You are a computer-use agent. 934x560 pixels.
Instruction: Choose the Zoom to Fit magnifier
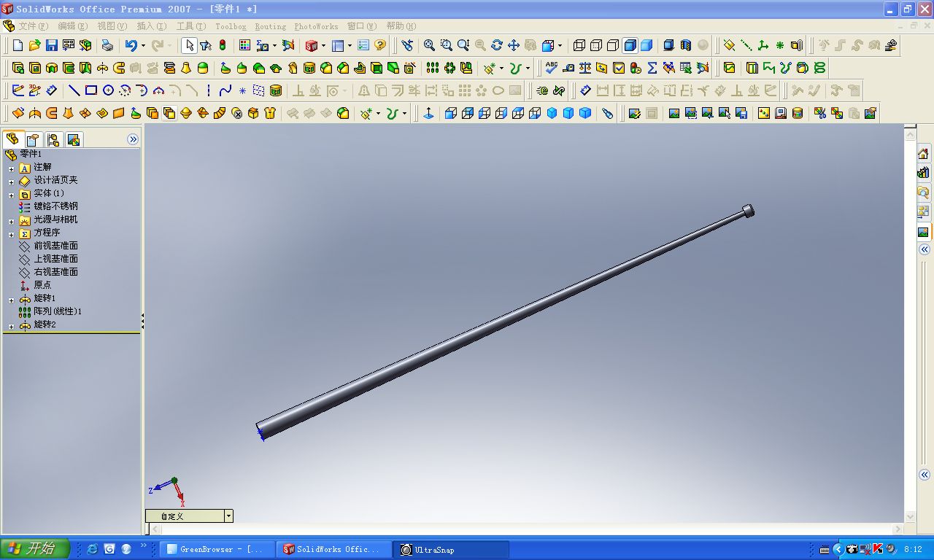click(x=429, y=45)
